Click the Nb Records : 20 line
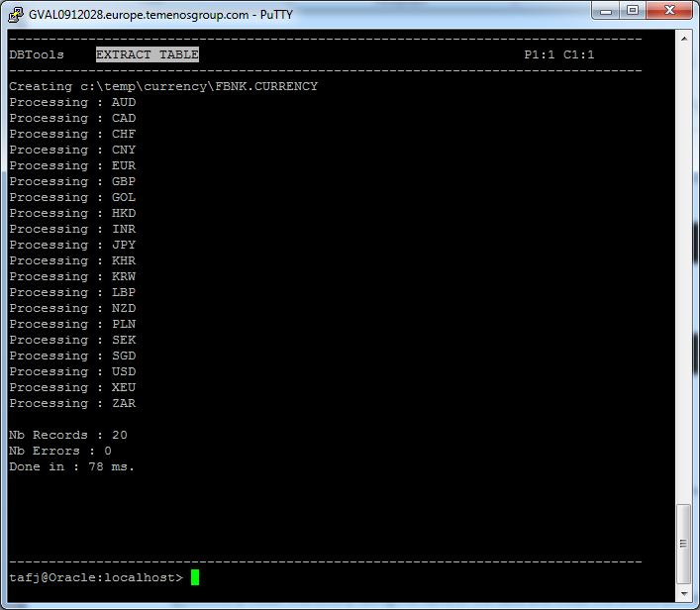This screenshot has width=700, height=610. tap(68, 436)
